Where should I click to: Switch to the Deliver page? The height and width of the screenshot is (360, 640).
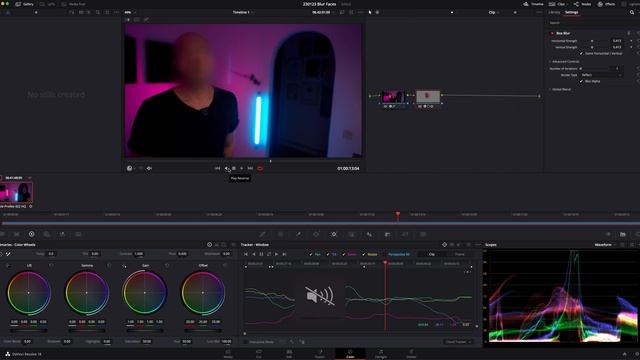tap(411, 353)
